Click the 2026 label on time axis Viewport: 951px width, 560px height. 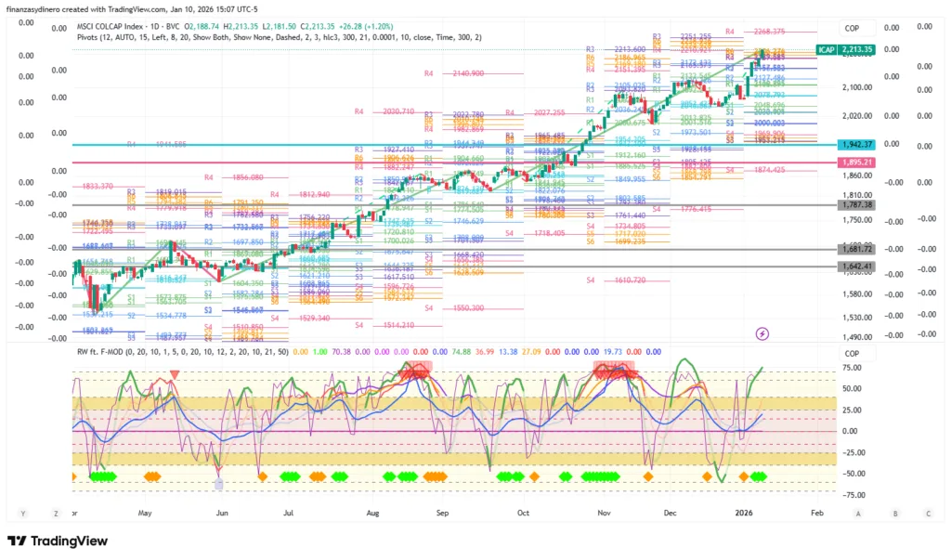745,513
